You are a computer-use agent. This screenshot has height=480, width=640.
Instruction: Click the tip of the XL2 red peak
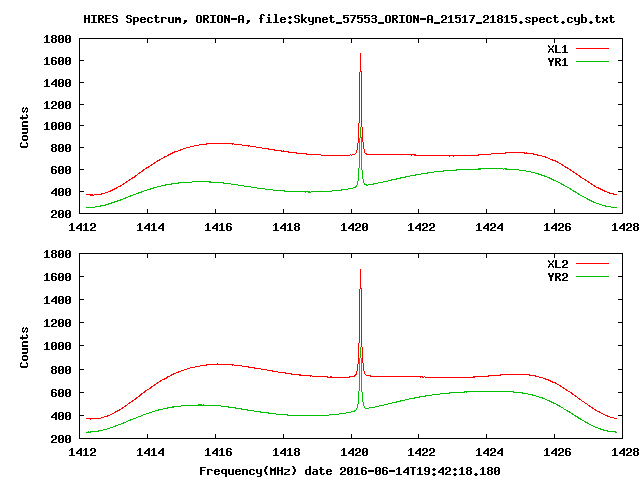(x=360, y=270)
